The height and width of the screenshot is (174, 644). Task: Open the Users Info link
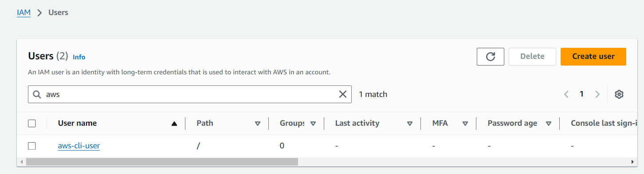tap(79, 57)
